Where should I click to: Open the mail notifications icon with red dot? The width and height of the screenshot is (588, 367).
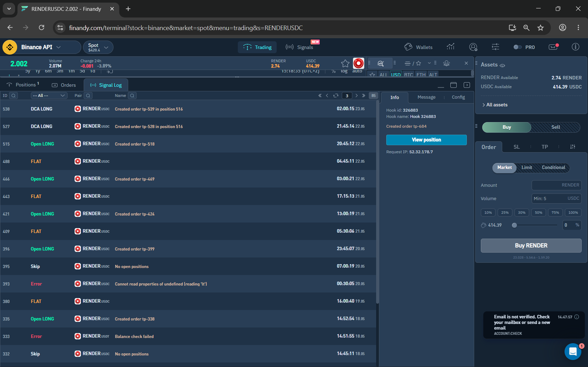[x=553, y=47]
